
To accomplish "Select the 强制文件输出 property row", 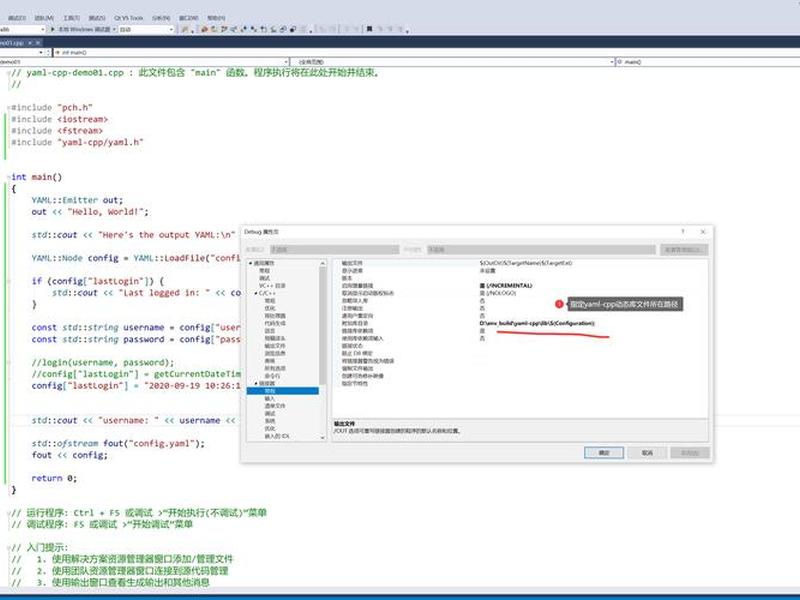I will coord(520,368).
